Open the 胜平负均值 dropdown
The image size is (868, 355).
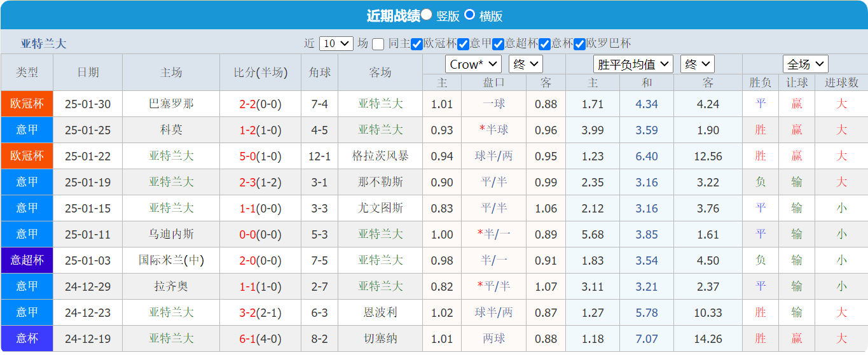coord(633,64)
